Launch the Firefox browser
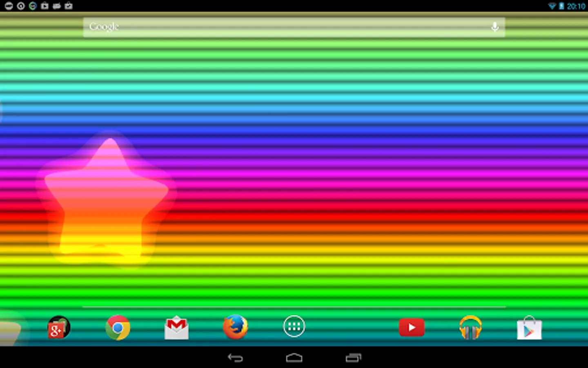Image resolution: width=588 pixels, height=368 pixels. coord(235,327)
